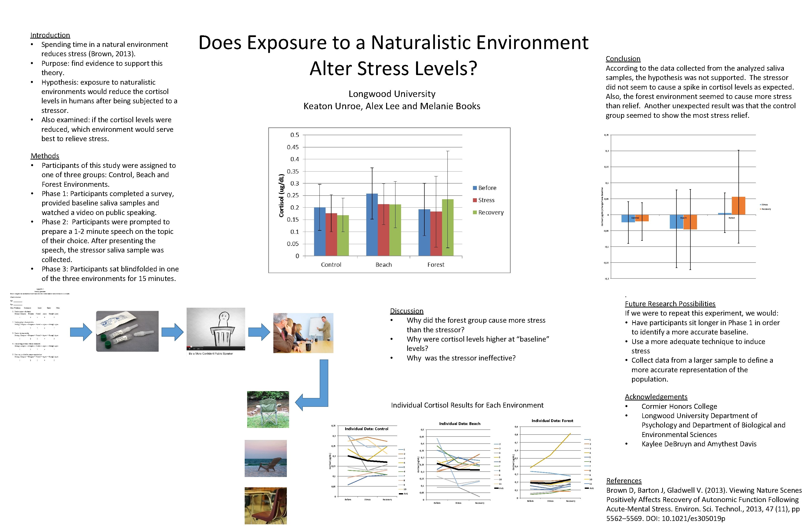Click the forest camping chair photo
Viewport: 812px width, 530px height.
(x=268, y=409)
